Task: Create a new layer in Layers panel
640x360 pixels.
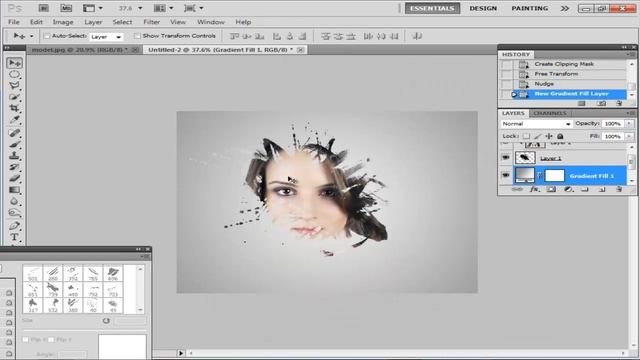Action: (602, 189)
